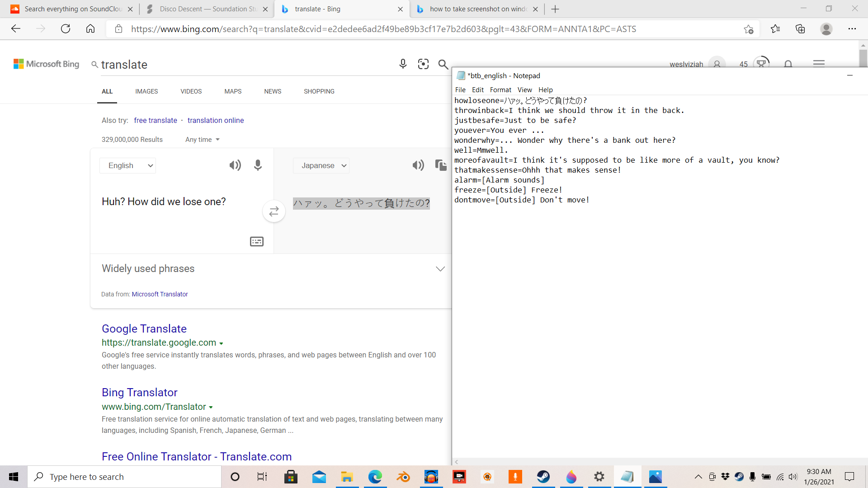Screen dimensions: 868x488
Task: Open visual search camera icon in the Bing search bar
Action: pyautogui.click(x=423, y=64)
